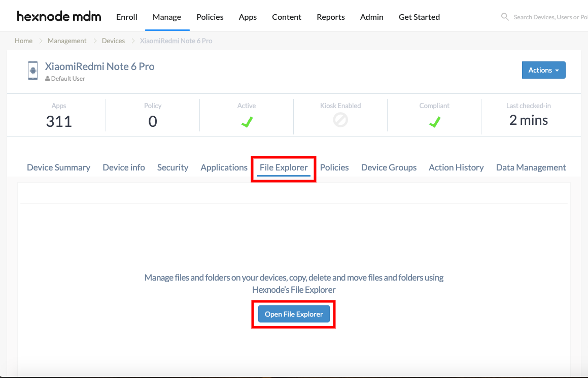Open the Actions dropdown

543,70
